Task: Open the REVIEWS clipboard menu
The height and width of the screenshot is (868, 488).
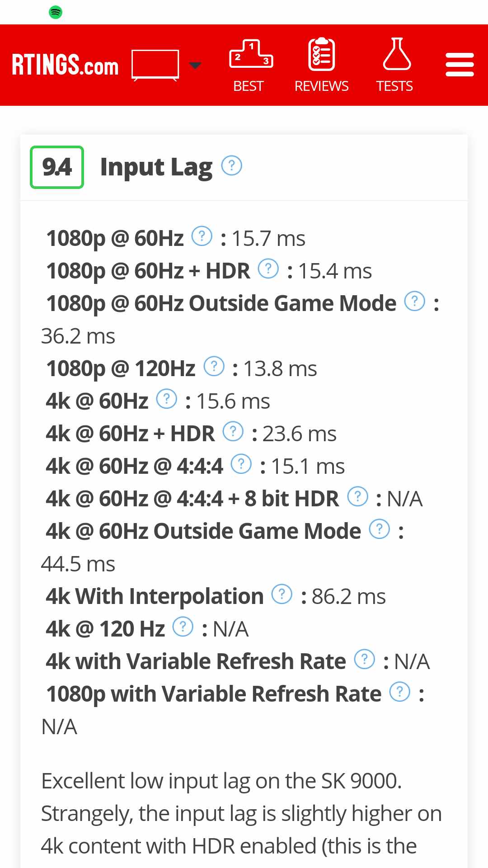Action: point(321,66)
